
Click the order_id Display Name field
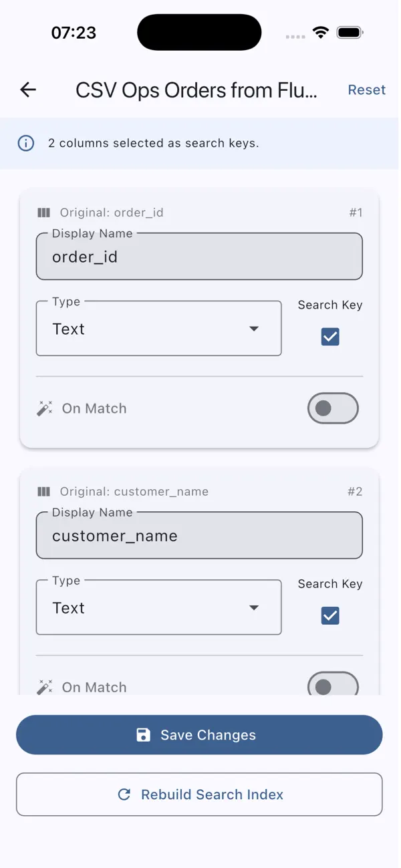click(199, 257)
